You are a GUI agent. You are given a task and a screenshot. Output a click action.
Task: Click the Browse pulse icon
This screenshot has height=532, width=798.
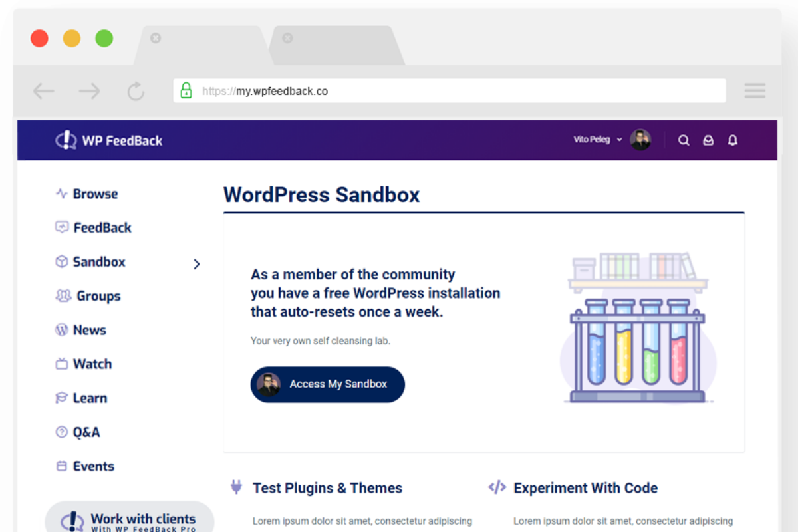pyautogui.click(x=62, y=194)
